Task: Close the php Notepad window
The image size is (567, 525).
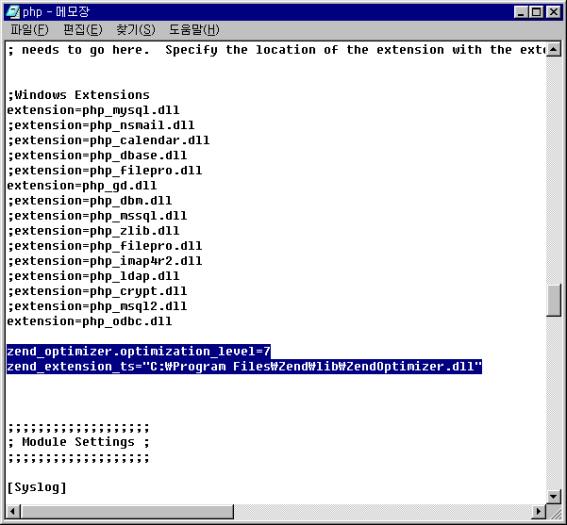Action: [553, 12]
